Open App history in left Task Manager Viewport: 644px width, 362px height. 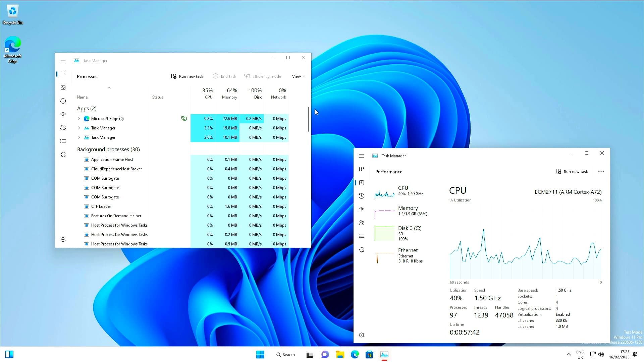[x=63, y=101]
